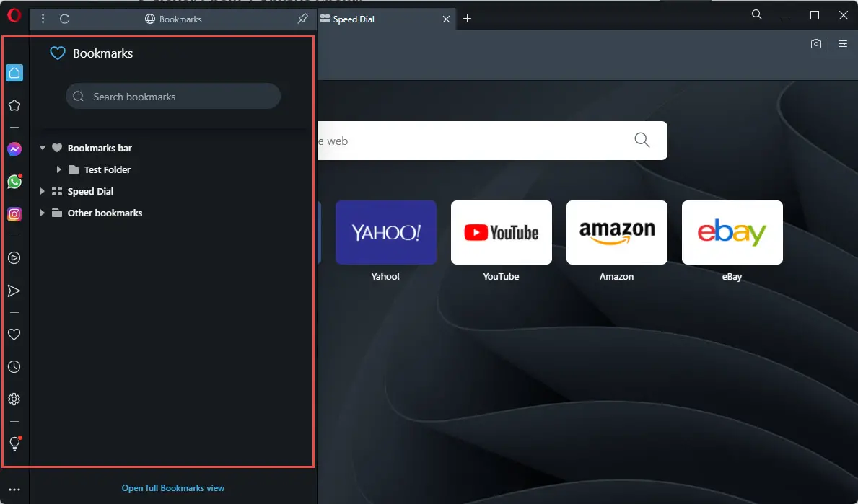The height and width of the screenshot is (504, 858).
Task: Focus the Search bookmarks field
Action: [173, 96]
